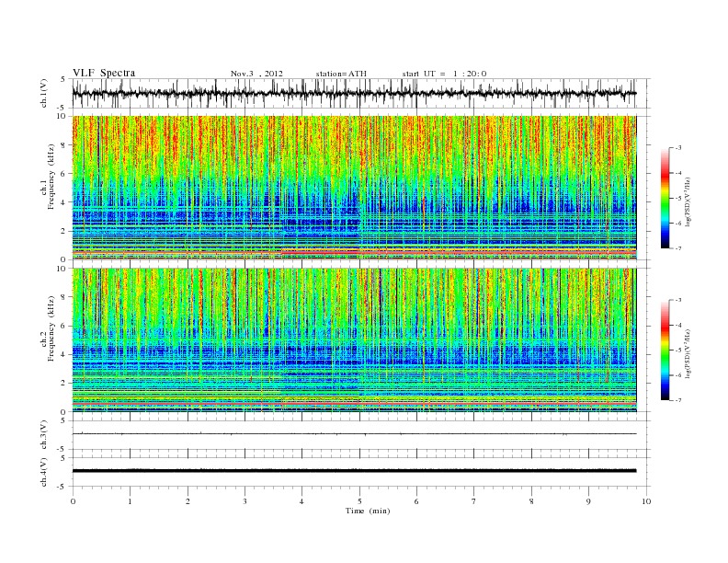Screen dimensions: 728x563
Task: Click the ch.1 spectrogram panel
Action: [354, 188]
